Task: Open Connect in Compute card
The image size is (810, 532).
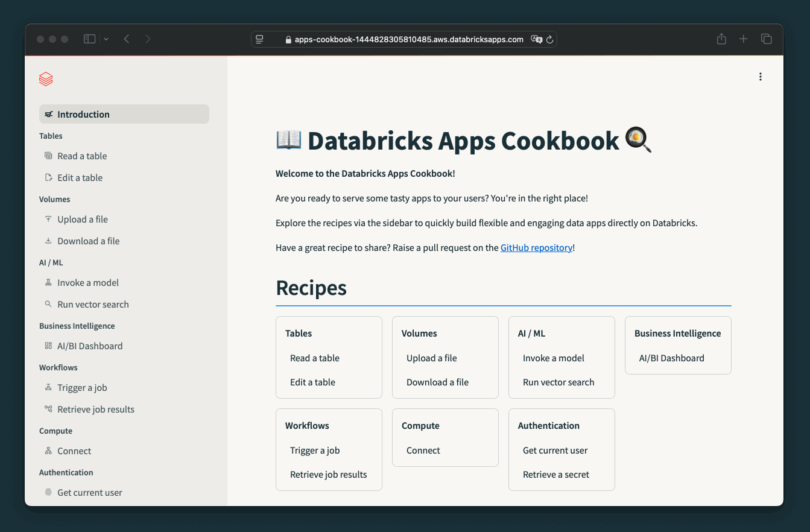Action: point(423,450)
